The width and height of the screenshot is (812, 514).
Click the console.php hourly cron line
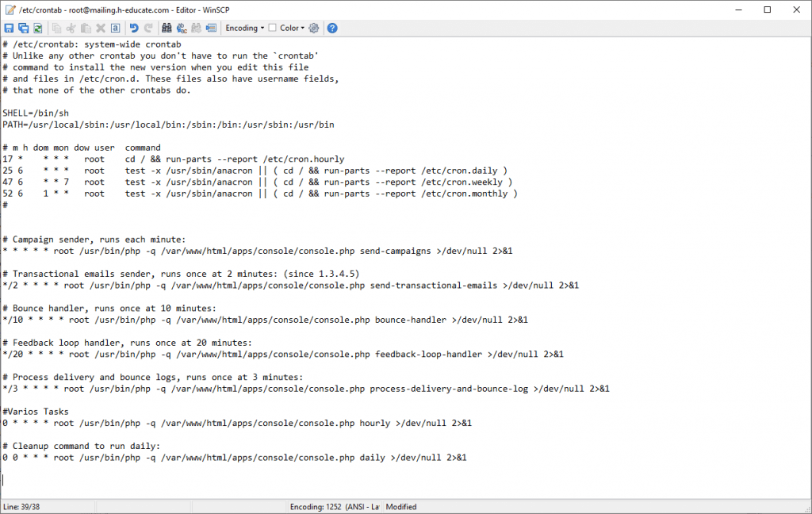click(x=237, y=423)
